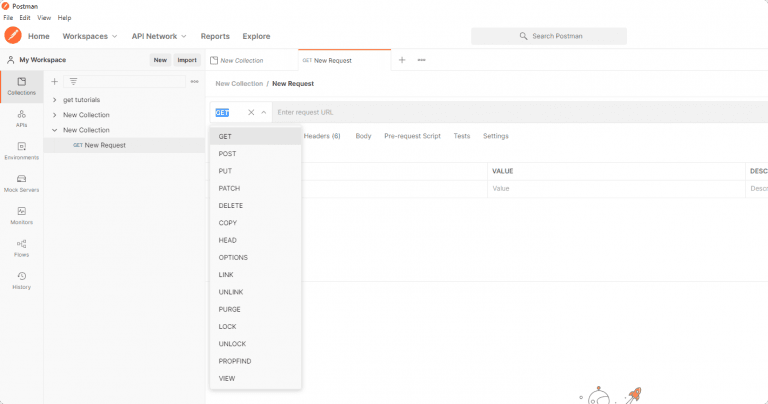Click the My Workspace user icon
Viewport: 768px width, 404px height.
pyautogui.click(x=10, y=60)
